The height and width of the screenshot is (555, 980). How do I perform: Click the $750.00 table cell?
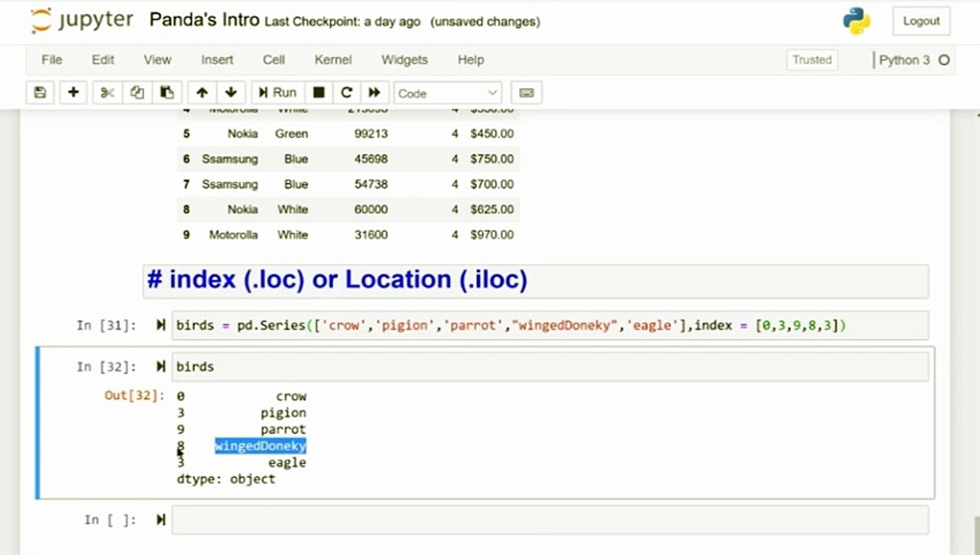click(x=492, y=159)
